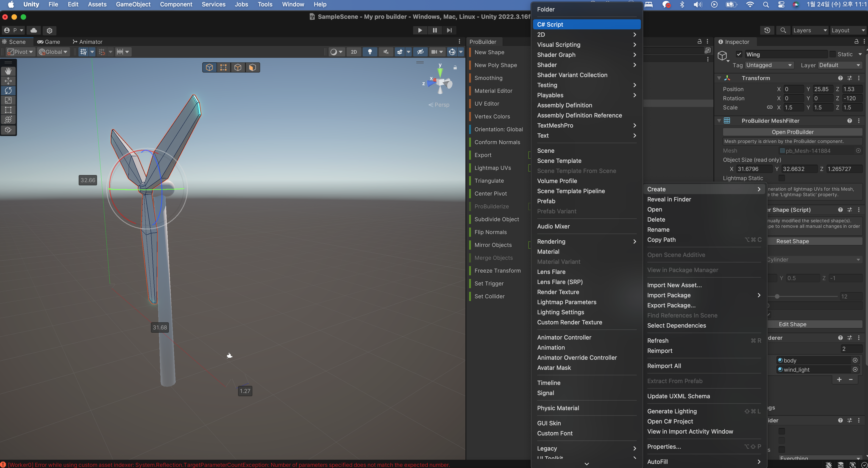Select the Move tool

pyautogui.click(x=8, y=81)
